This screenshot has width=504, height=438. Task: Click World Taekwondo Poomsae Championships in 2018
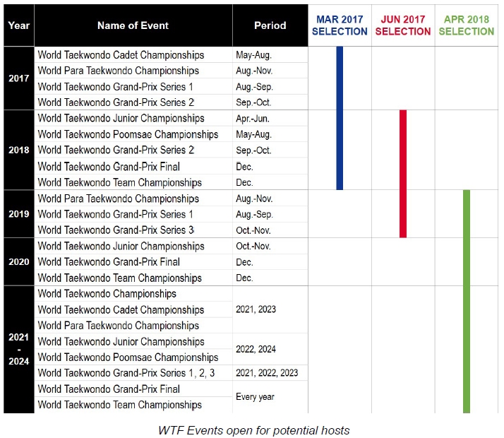128,134
